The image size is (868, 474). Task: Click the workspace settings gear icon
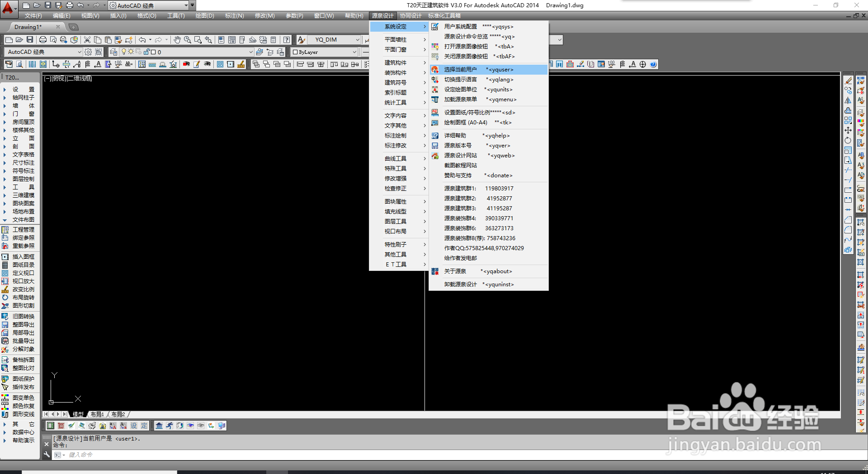[88, 52]
